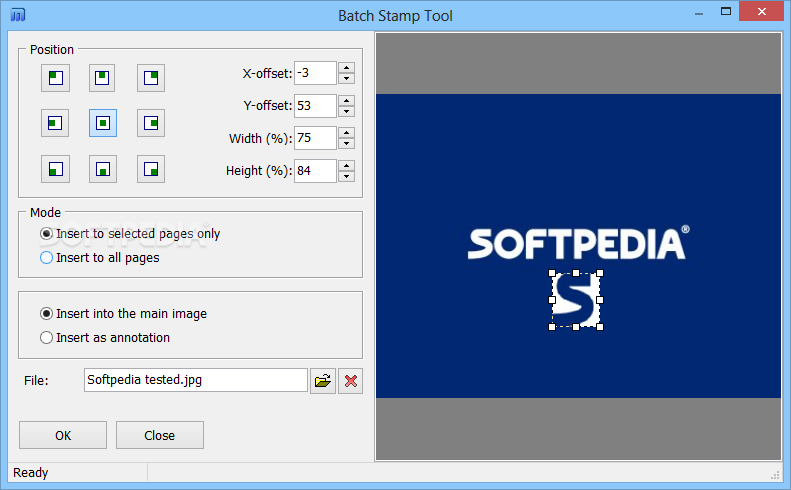Confirm with the OK button
This screenshot has height=490, width=791.
[x=63, y=435]
